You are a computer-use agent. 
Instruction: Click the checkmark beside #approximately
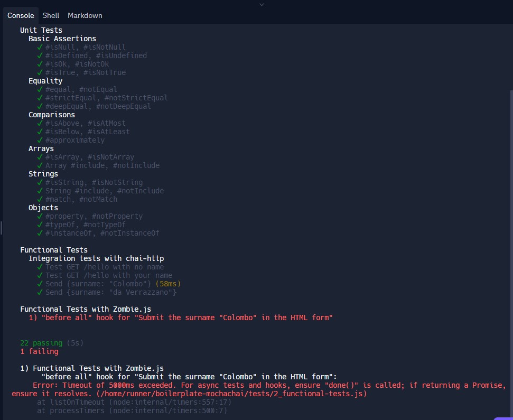pyautogui.click(x=40, y=140)
